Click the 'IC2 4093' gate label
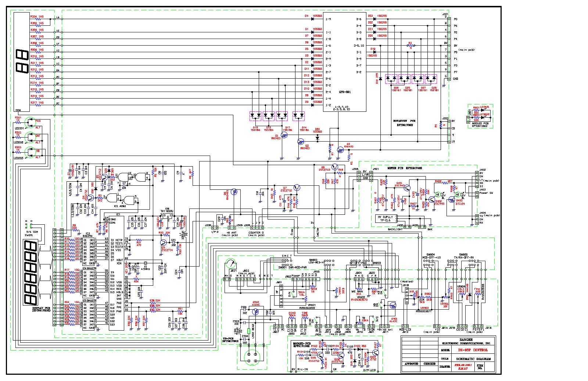The height and width of the screenshot is (381, 588). (x=120, y=206)
